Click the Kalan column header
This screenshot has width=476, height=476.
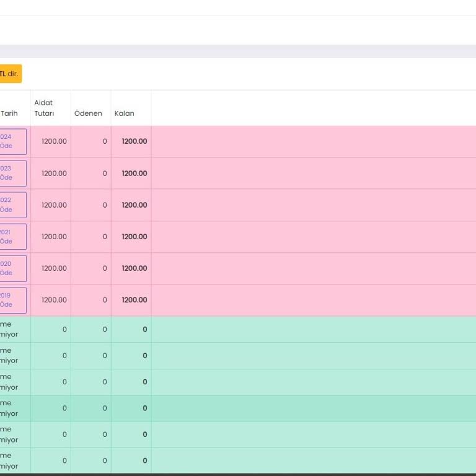pos(124,113)
